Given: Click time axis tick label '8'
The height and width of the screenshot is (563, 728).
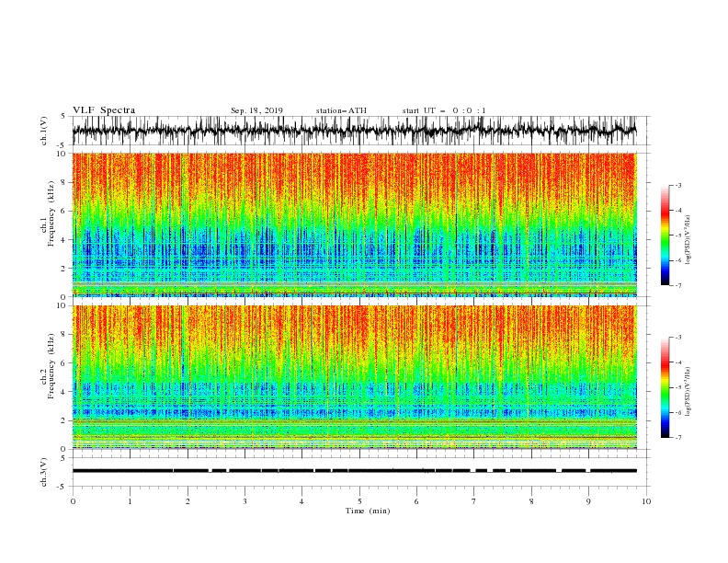Looking at the screenshot, I should click(x=531, y=501).
